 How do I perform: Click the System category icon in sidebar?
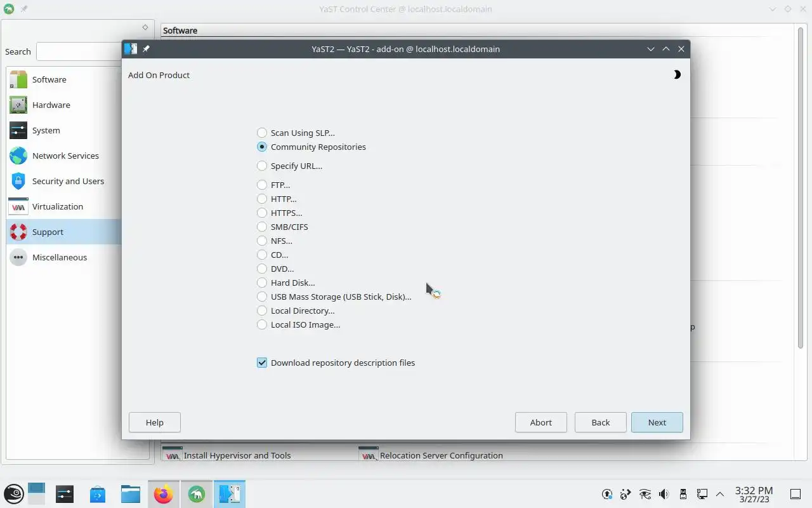[x=18, y=130]
